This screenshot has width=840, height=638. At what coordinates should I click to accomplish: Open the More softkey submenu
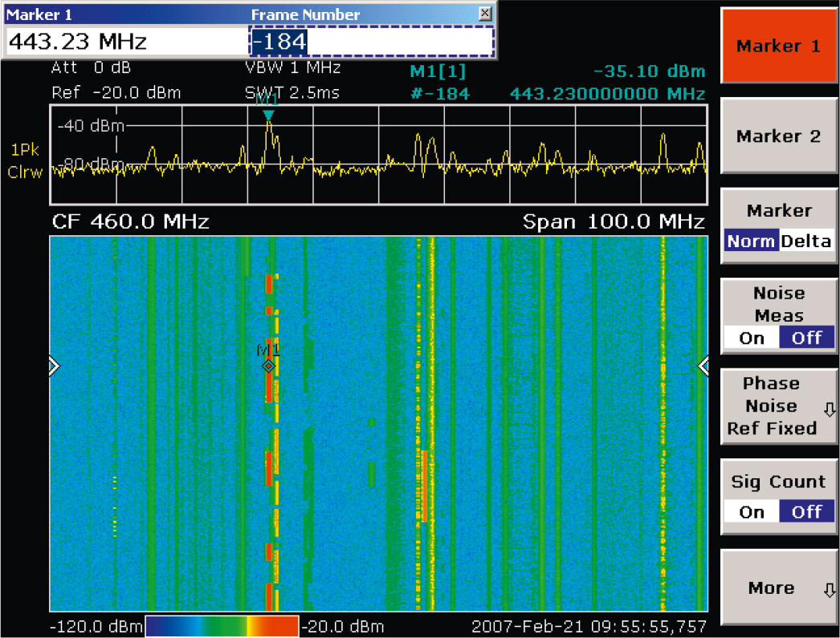pos(773,587)
